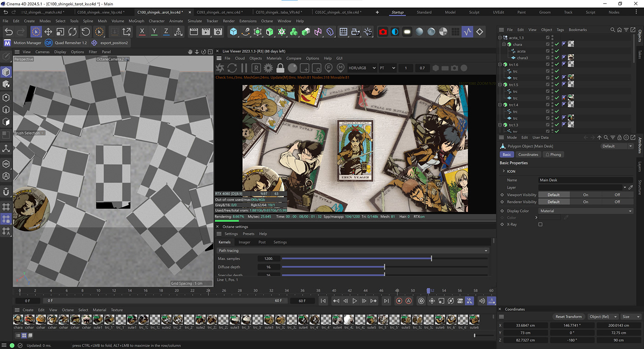Set Viewport Visibility to Off
Image resolution: width=644 pixels, height=349 pixels.
point(617,195)
